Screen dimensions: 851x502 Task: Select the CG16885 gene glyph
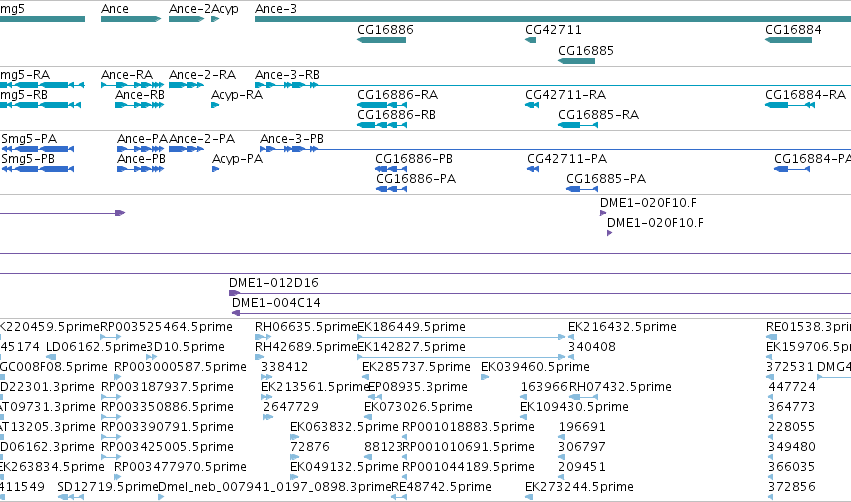pyautogui.click(x=576, y=61)
